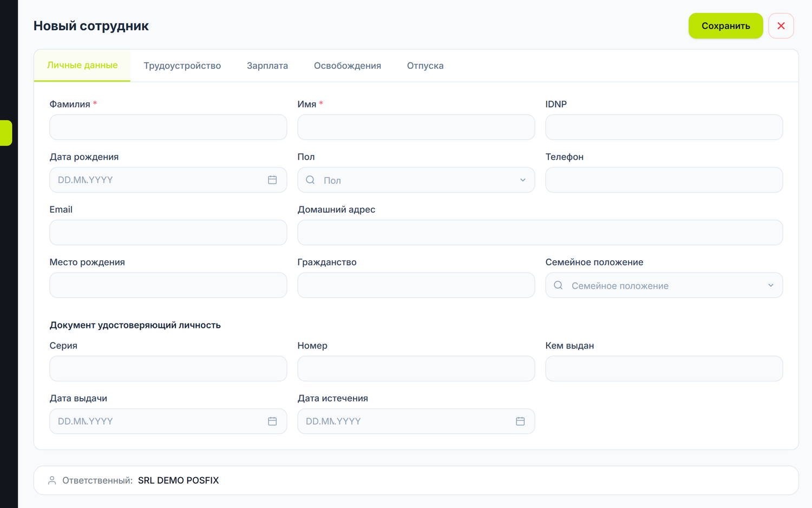Close the new employee form
This screenshot has width=812, height=508.
click(781, 26)
